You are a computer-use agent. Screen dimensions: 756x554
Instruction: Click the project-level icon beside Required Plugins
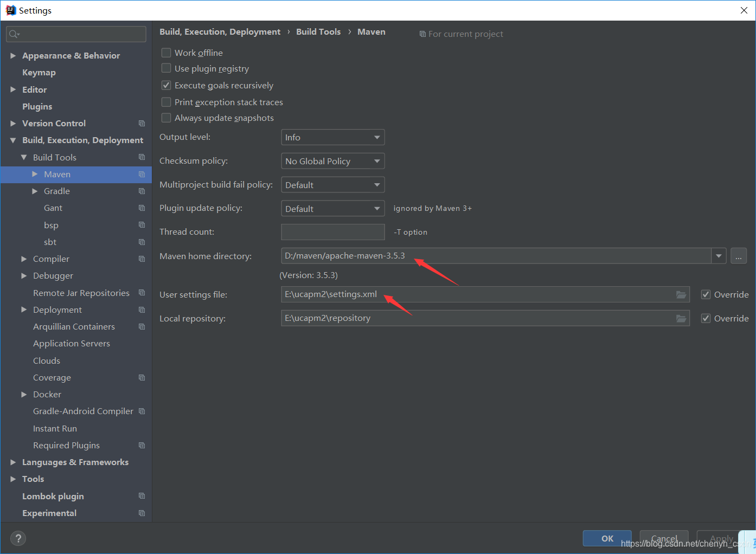click(142, 446)
